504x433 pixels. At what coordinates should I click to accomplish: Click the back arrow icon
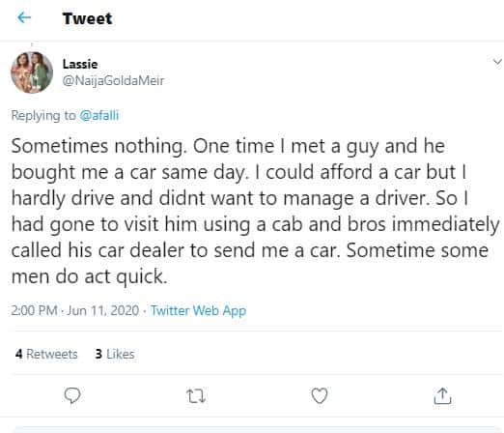(24, 17)
